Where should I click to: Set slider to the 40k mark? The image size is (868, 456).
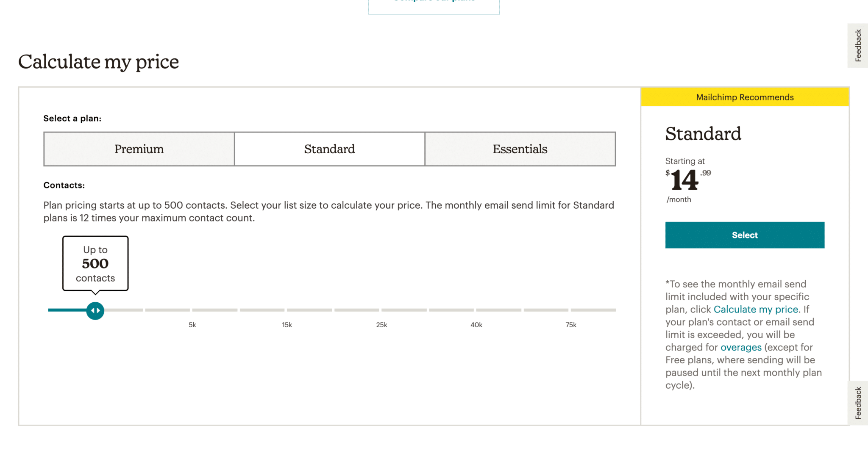coord(476,310)
